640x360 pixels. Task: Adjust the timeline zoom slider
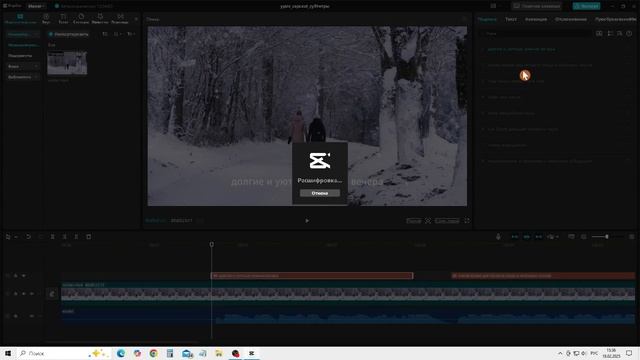coord(607,237)
